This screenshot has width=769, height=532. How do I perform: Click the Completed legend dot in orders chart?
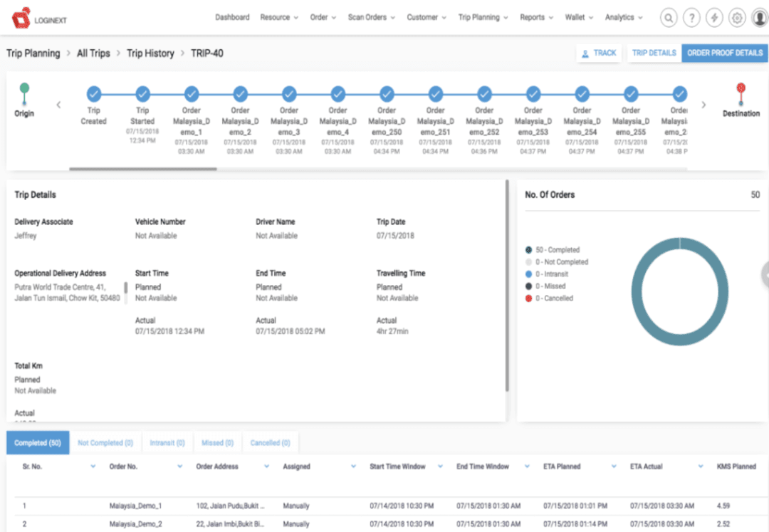[528, 250]
